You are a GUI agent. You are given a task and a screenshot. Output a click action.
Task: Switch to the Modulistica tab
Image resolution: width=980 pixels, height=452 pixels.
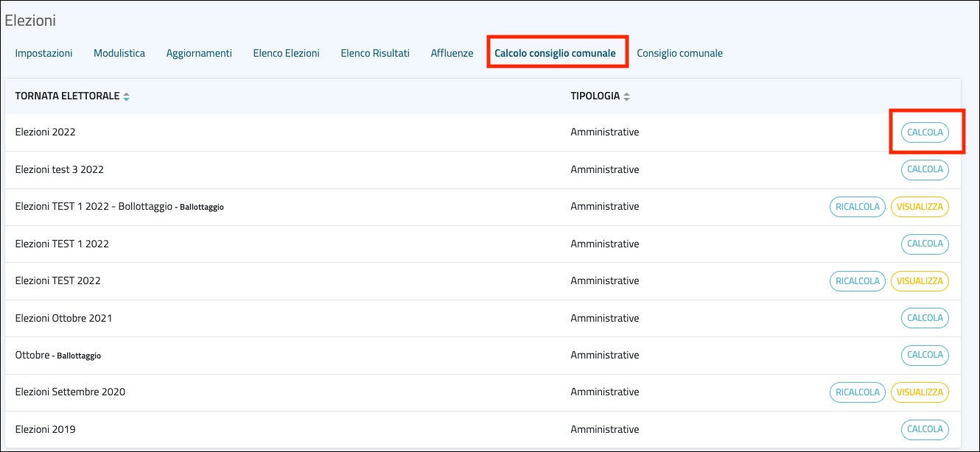pos(119,53)
